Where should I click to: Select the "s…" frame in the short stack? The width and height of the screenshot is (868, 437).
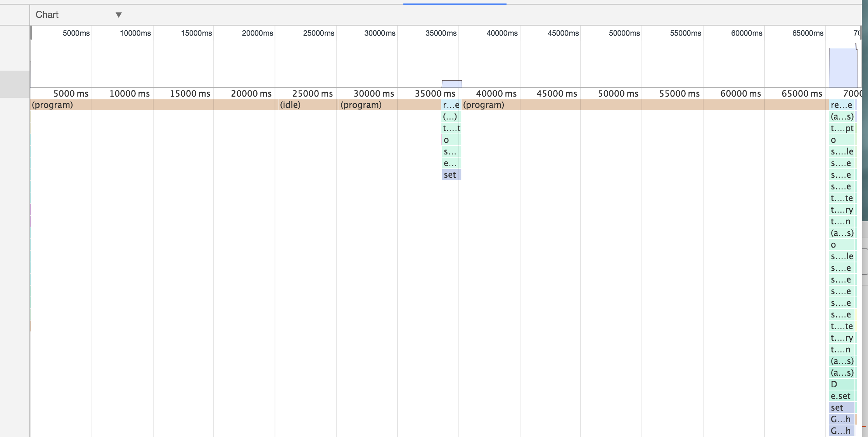coord(451,151)
